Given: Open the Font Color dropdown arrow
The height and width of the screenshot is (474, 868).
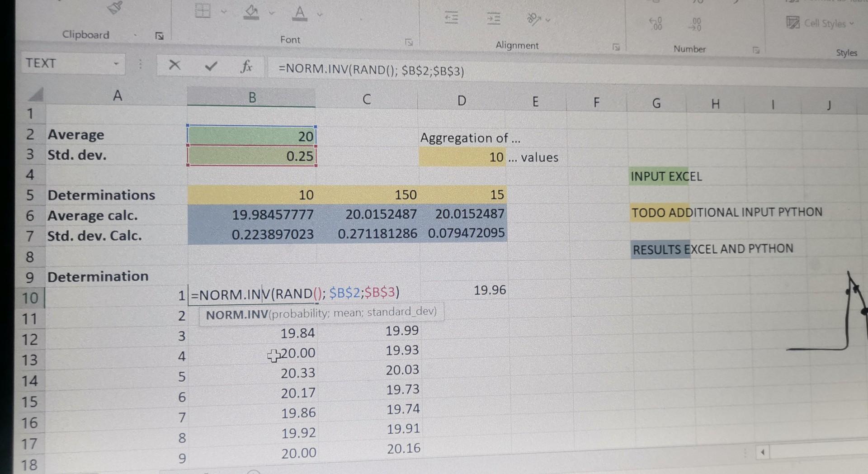Looking at the screenshot, I should pyautogui.click(x=320, y=14).
